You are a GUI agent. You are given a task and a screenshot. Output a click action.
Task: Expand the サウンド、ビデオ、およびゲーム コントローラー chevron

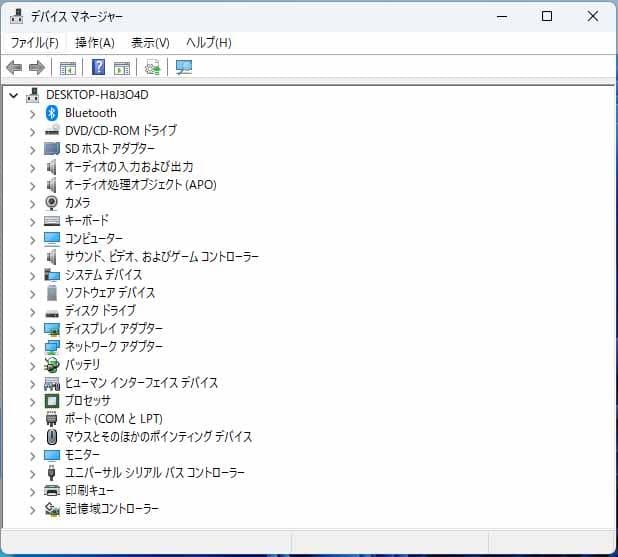(33, 258)
